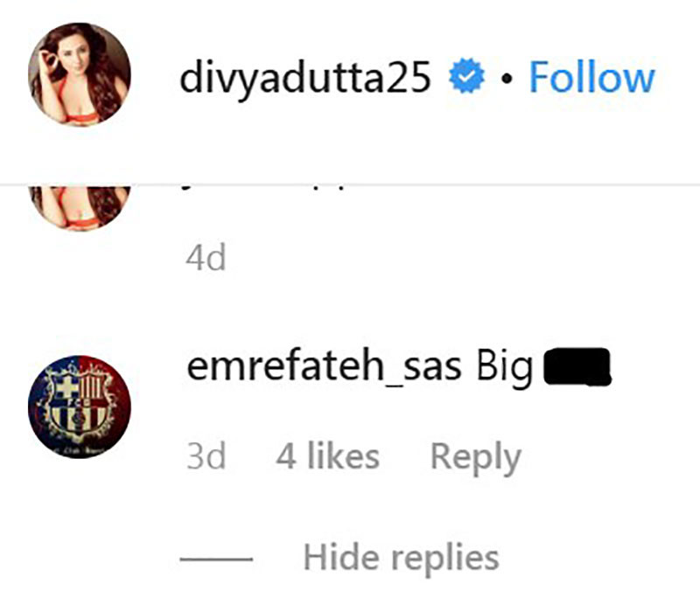Visit the emrefateh_sas profile via username
The image size is (700, 612).
tap(324, 366)
